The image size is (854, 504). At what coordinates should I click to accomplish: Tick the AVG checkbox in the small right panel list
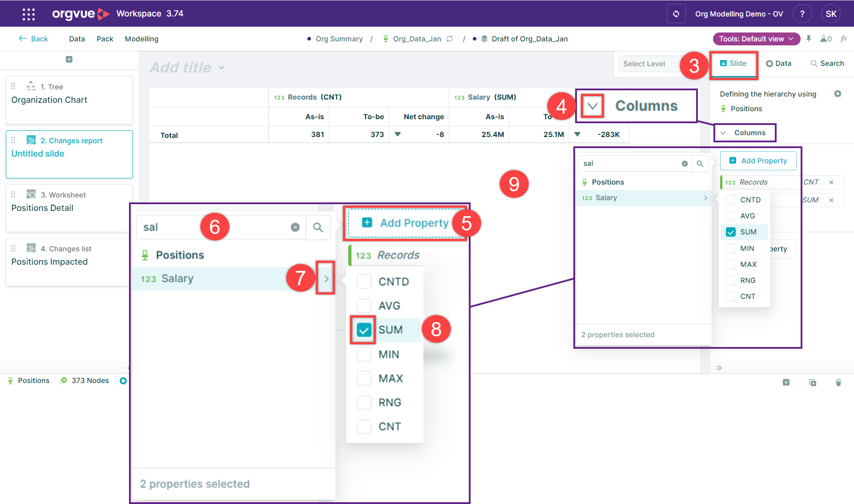point(730,216)
